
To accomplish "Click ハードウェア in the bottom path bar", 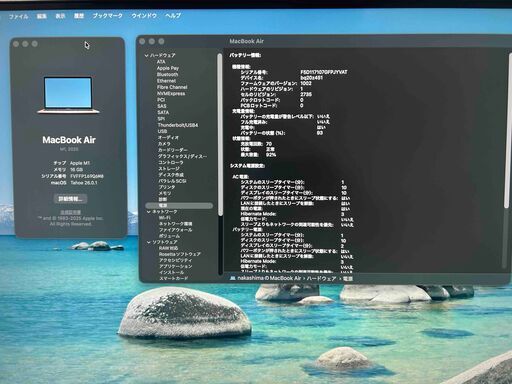I will (x=321, y=278).
